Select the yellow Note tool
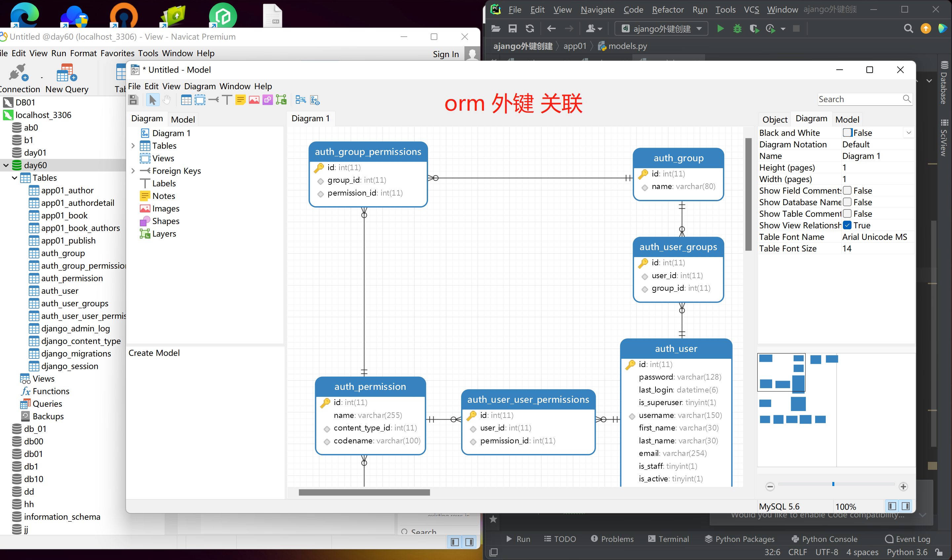Image resolution: width=952 pixels, height=560 pixels. coord(240,100)
